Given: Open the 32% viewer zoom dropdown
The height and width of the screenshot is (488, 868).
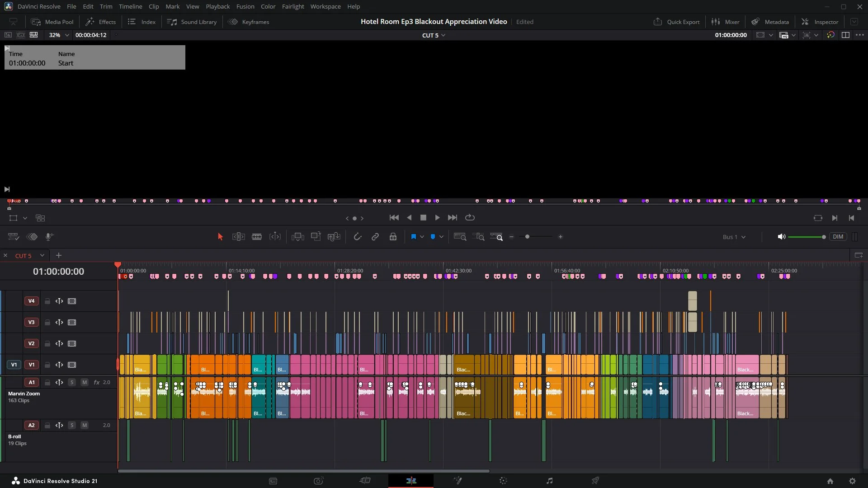Looking at the screenshot, I should click(59, 35).
